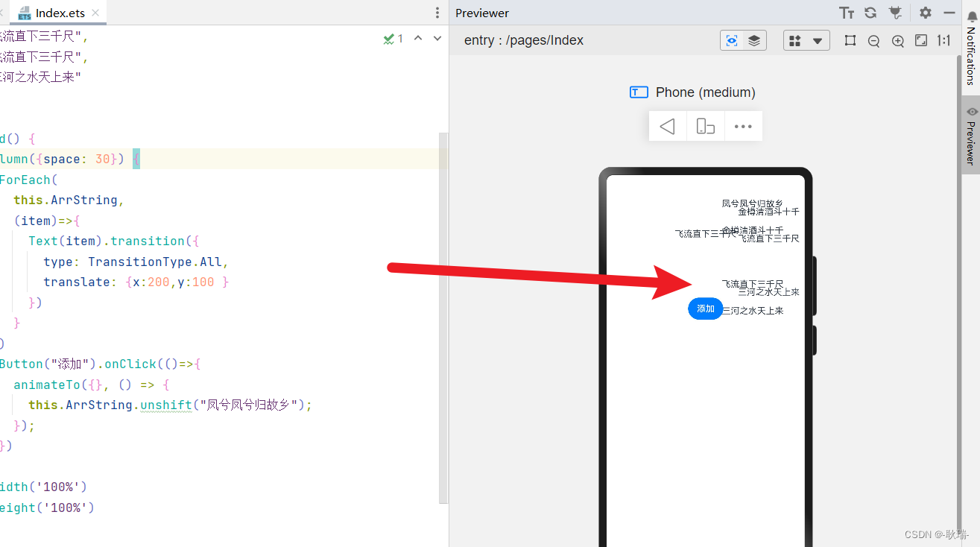This screenshot has width=980, height=547.
Task: Click the fit-to-screen icon
Action: 921,41
